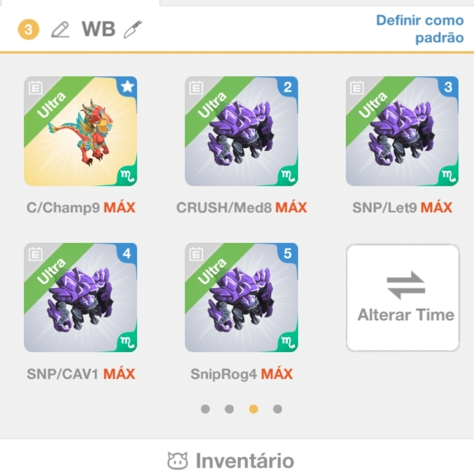Click the star leader badge on C/Champ9
Viewport: 474px width, 476px height.
click(x=127, y=86)
